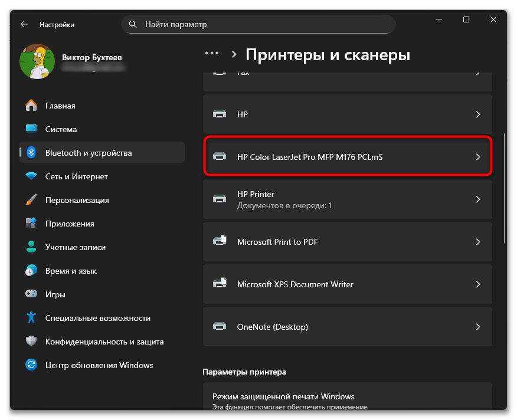The height and width of the screenshot is (420, 517).
Task: Click the Принтеры и сканеры page heading
Action: [328, 55]
